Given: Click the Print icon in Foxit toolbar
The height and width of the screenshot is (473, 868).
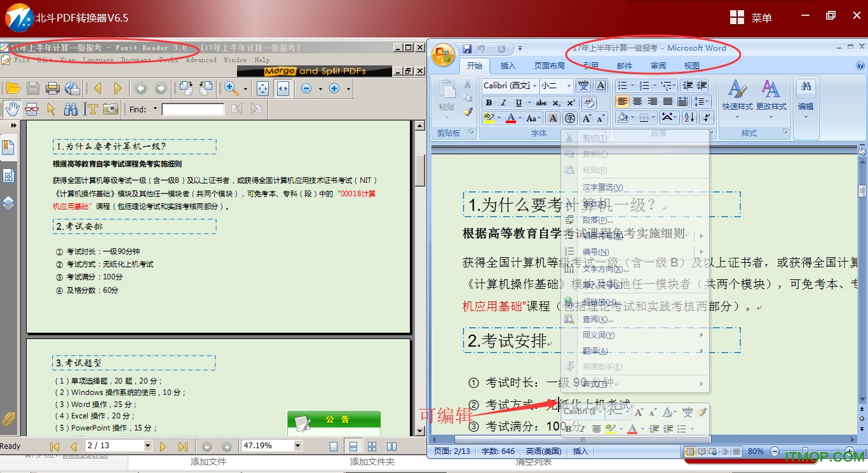Looking at the screenshot, I should [53, 88].
